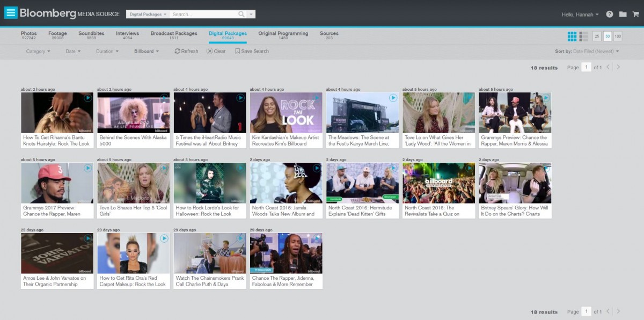Play Tove Lo 'Lady Wood' video icon
The height and width of the screenshot is (320, 644).
tap(469, 98)
